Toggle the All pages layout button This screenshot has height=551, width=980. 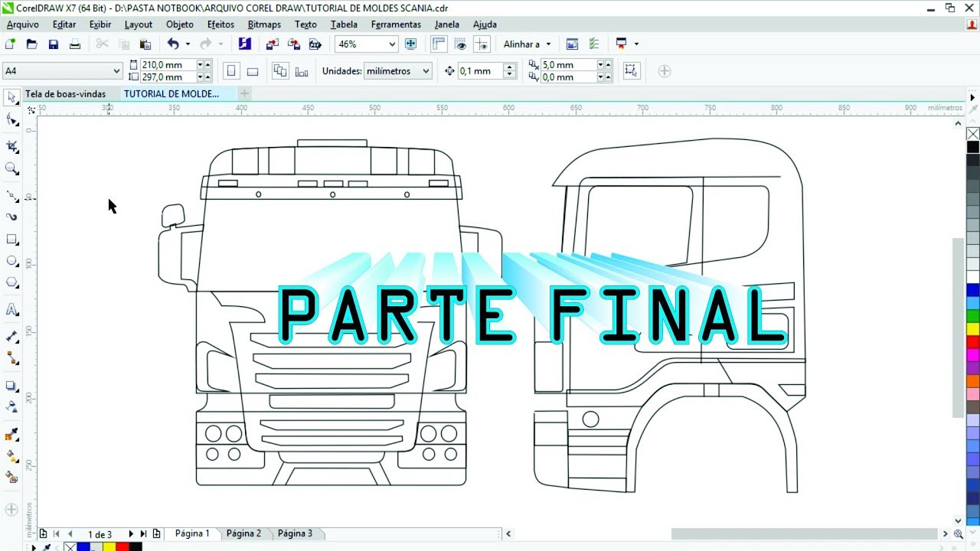[280, 71]
